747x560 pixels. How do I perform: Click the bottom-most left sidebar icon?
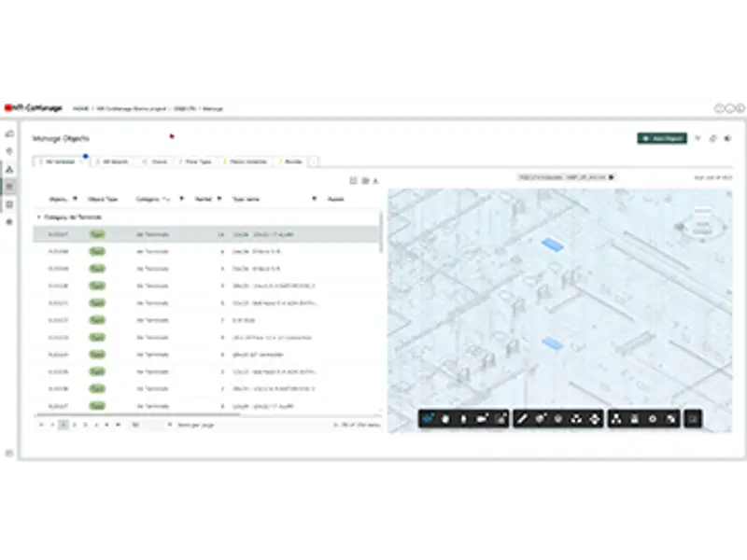[9, 453]
